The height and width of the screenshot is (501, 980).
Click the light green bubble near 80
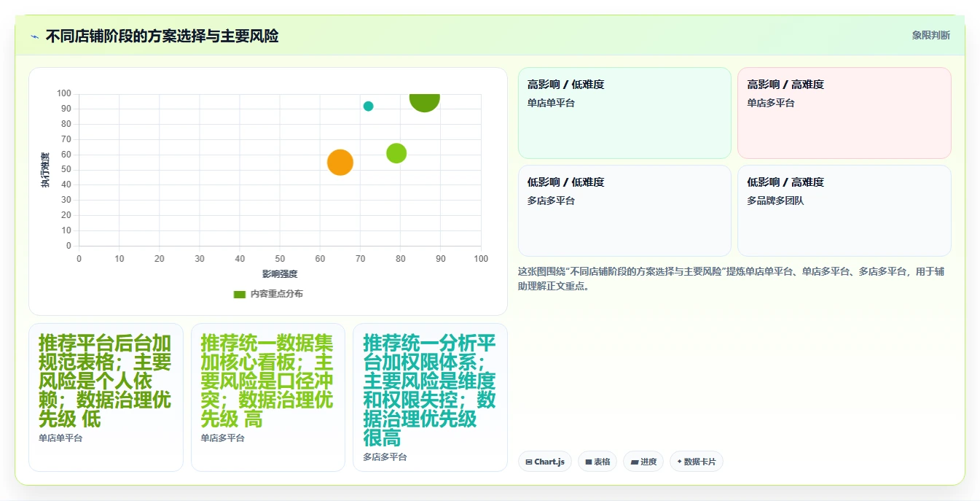(x=396, y=153)
